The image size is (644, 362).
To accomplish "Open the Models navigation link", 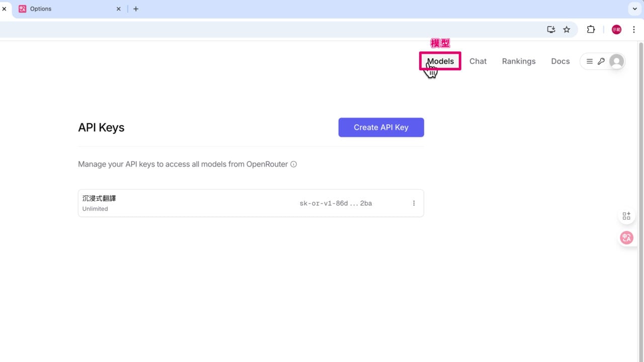I will pos(440,61).
